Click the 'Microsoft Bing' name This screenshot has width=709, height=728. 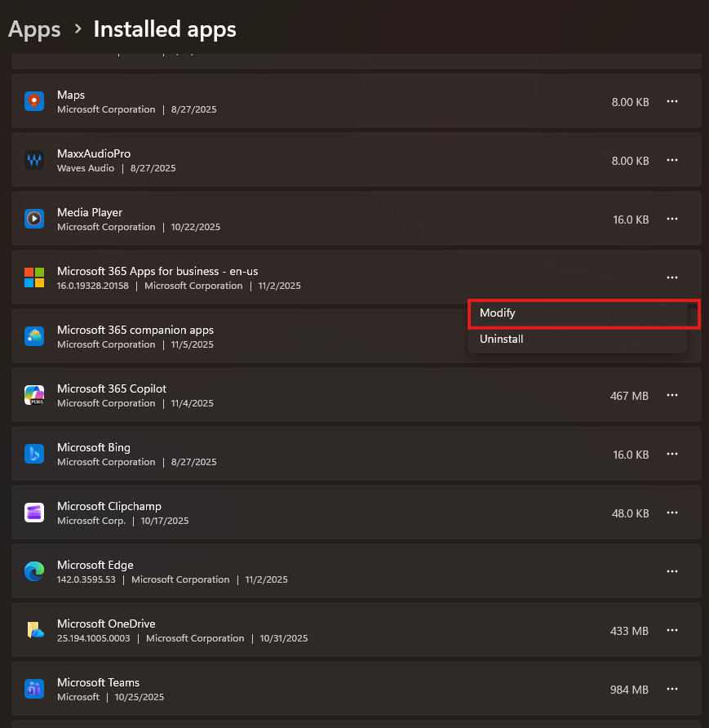coord(94,447)
